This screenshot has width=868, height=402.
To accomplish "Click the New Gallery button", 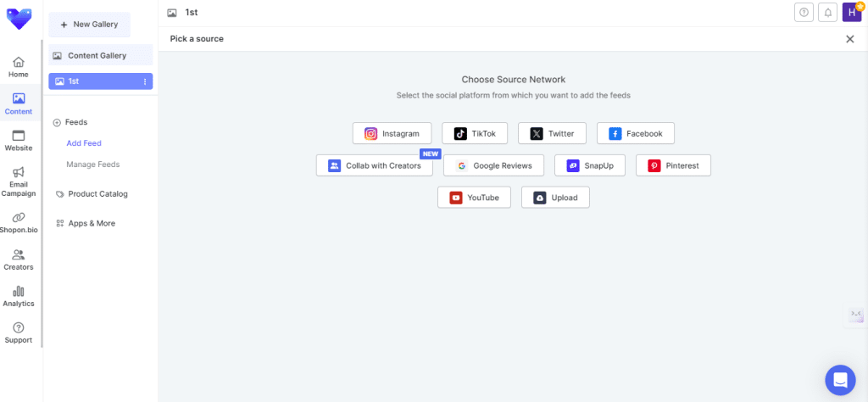I will (89, 25).
